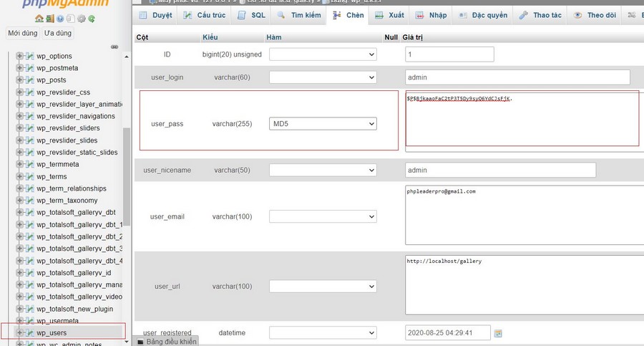This screenshot has height=346, width=644.
Task: Switch to the SQL tab
Action: 251,15
